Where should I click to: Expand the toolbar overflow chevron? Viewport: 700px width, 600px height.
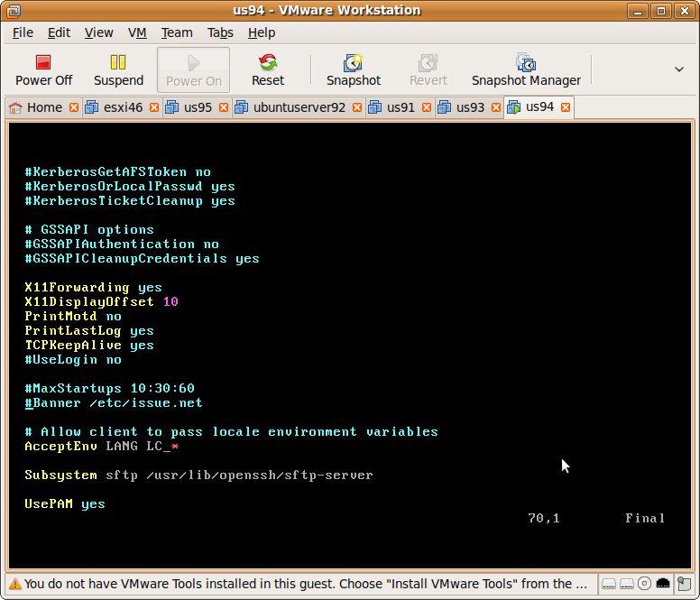(x=679, y=69)
